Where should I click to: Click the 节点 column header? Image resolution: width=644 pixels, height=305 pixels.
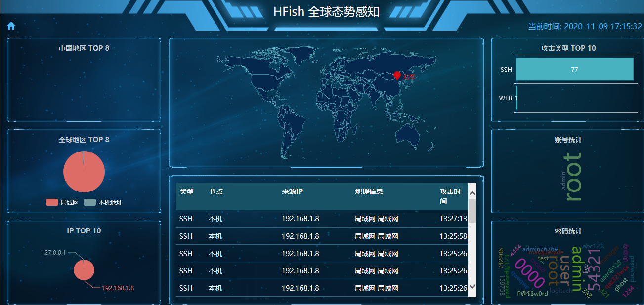[216, 191]
